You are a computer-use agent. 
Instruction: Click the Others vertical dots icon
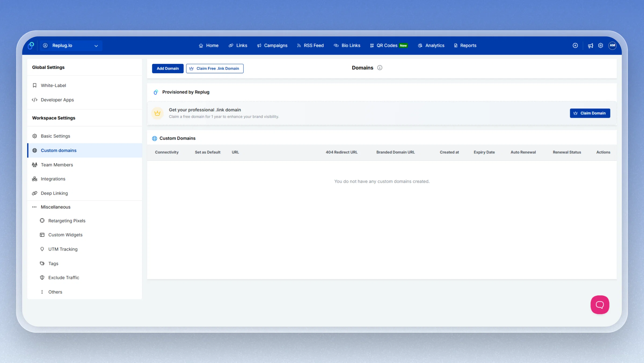(42, 292)
